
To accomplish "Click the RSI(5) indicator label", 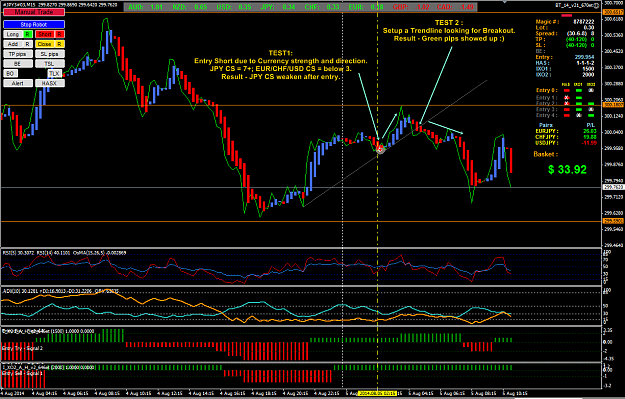I will [18, 253].
